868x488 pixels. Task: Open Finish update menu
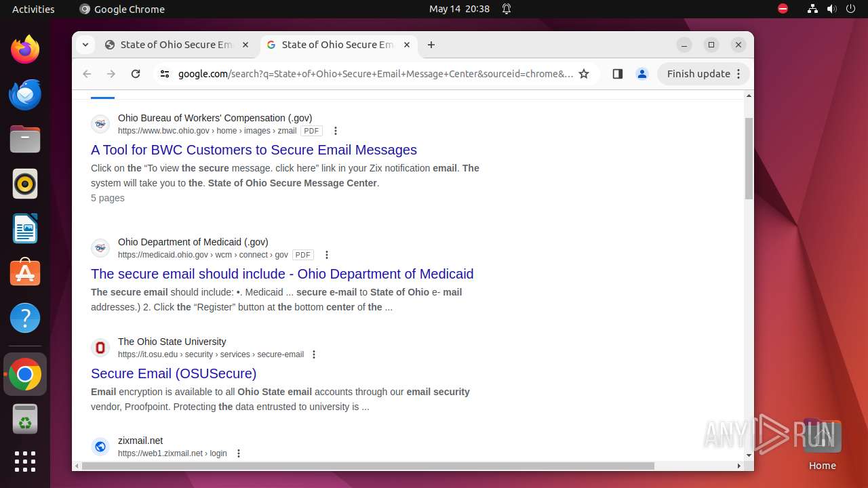tap(703, 74)
